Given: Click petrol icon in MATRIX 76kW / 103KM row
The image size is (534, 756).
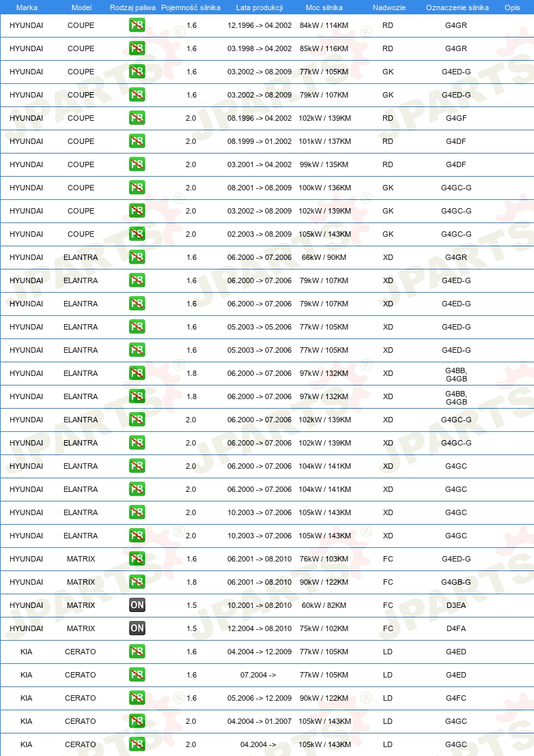Looking at the screenshot, I should pos(137,559).
